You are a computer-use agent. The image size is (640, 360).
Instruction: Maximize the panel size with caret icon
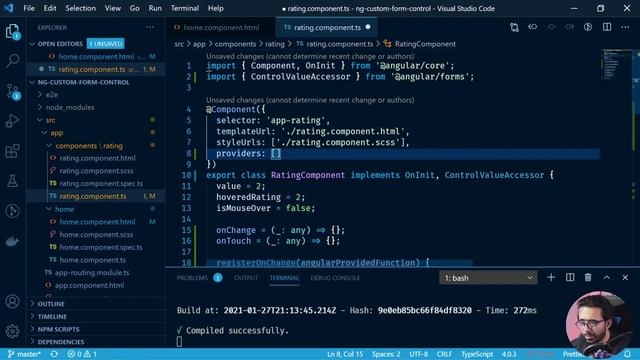tap(607, 278)
